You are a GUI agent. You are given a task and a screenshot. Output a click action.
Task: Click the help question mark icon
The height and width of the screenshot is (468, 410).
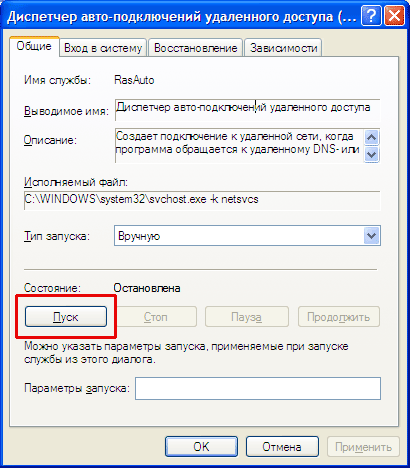point(371,16)
